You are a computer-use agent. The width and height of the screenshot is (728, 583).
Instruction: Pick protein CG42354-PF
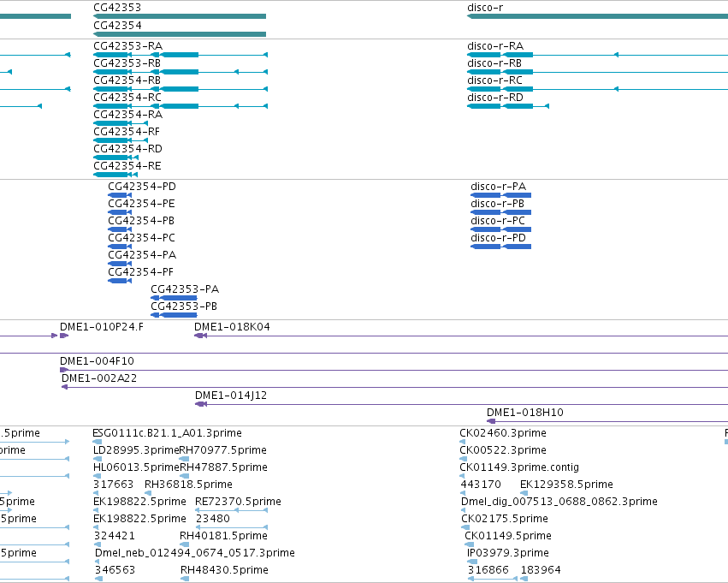pos(120,281)
